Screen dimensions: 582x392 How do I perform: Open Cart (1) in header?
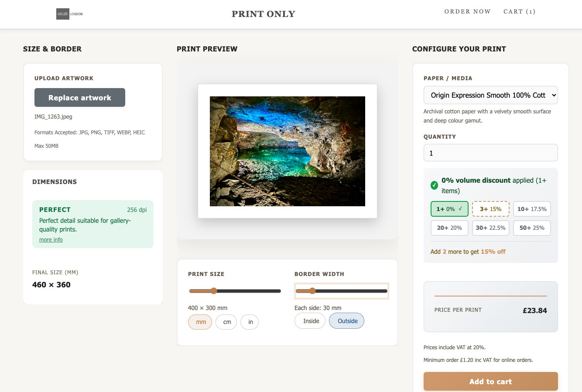(x=519, y=12)
